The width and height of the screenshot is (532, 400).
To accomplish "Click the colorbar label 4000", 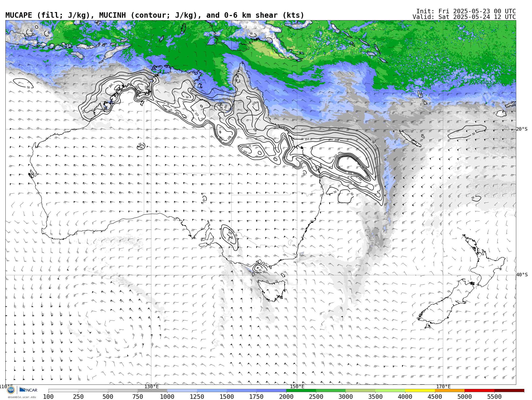I will pyautogui.click(x=405, y=397).
